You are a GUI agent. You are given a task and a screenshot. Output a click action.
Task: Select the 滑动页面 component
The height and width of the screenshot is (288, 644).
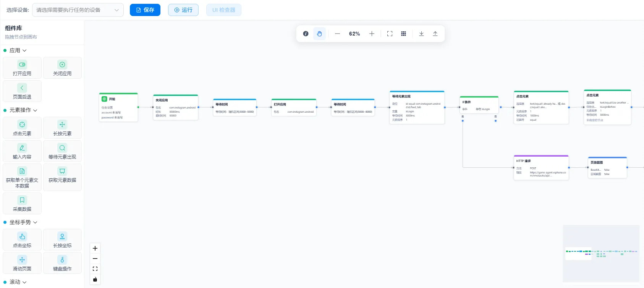22,263
